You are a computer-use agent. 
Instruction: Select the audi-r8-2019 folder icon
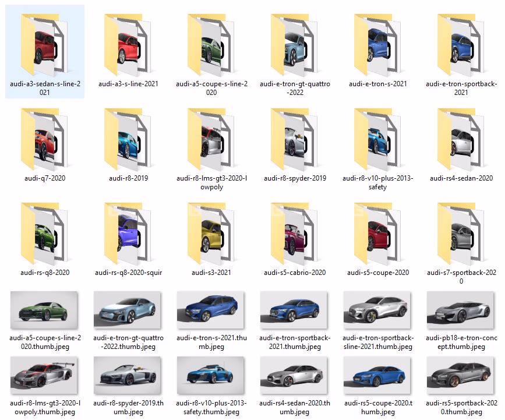coord(128,139)
